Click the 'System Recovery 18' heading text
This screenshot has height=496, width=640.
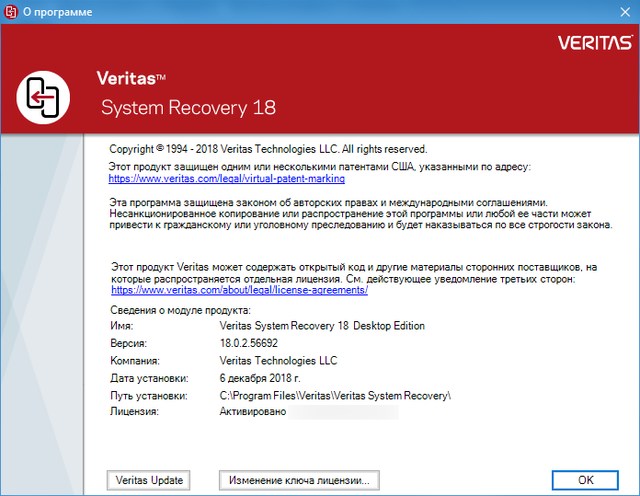189,107
